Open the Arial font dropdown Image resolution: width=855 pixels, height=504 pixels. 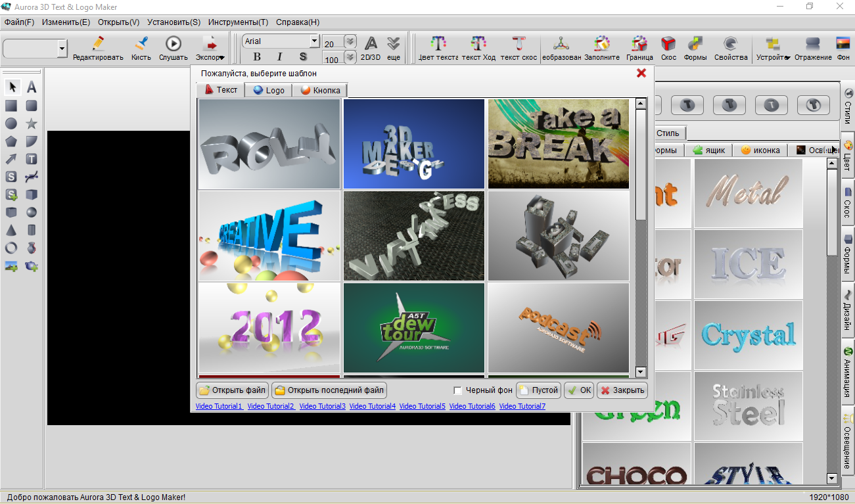pyautogui.click(x=314, y=41)
